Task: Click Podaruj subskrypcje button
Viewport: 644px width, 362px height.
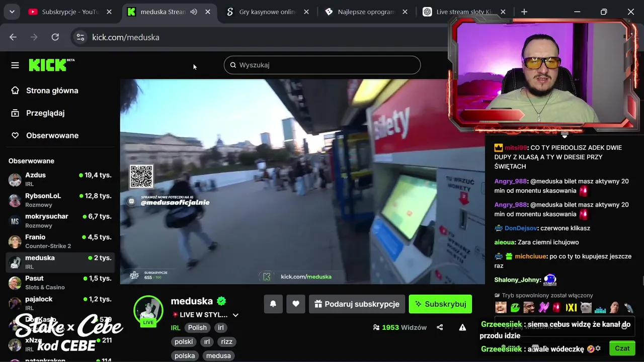Action: coord(357,304)
